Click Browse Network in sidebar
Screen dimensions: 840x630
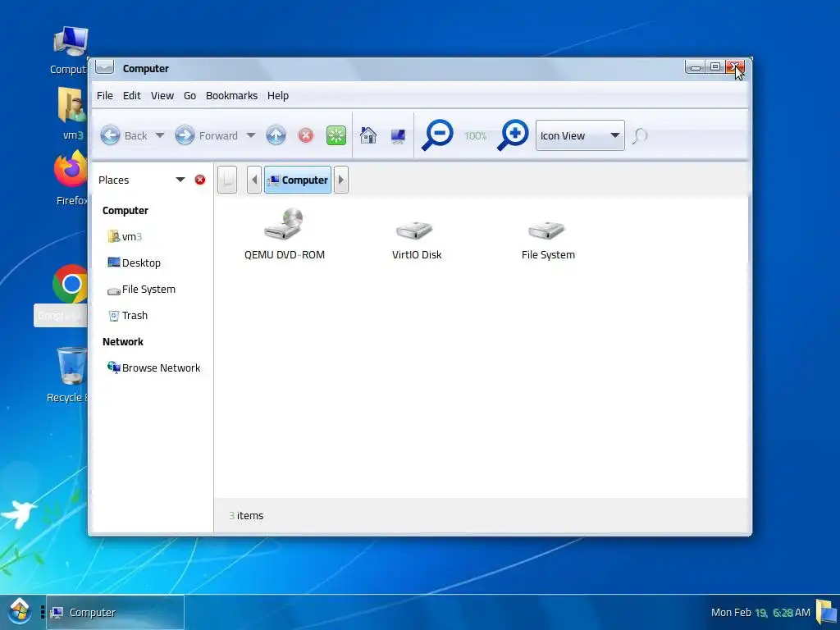tap(153, 367)
